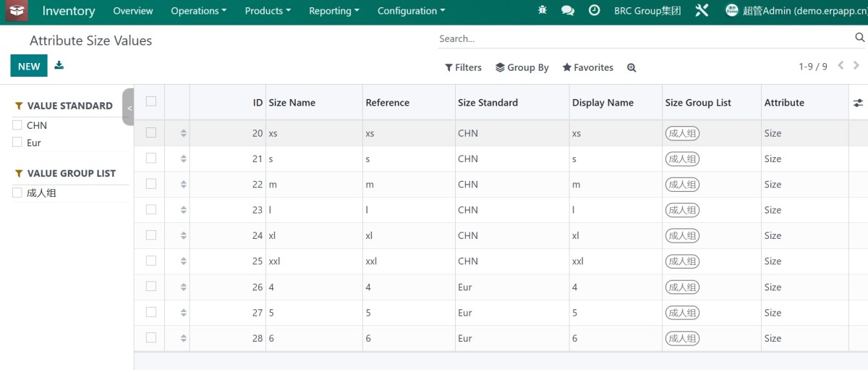Check the row with ID 20

click(x=151, y=133)
